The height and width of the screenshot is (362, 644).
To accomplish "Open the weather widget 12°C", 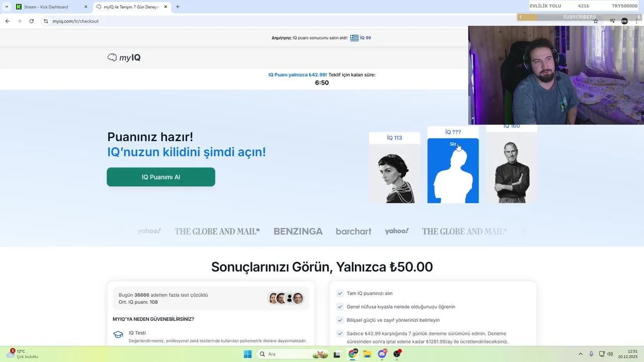I will [23, 354].
